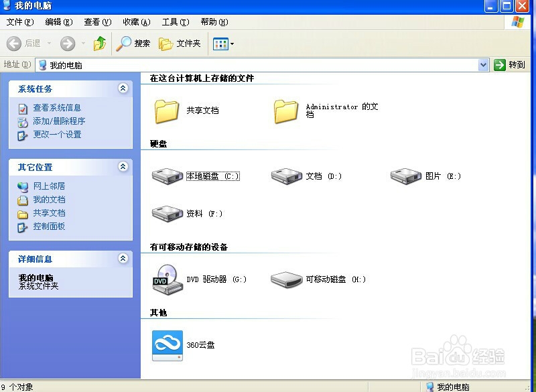Collapse the 系统任务 panel
Viewport: 536px width, 392px height.
point(123,88)
